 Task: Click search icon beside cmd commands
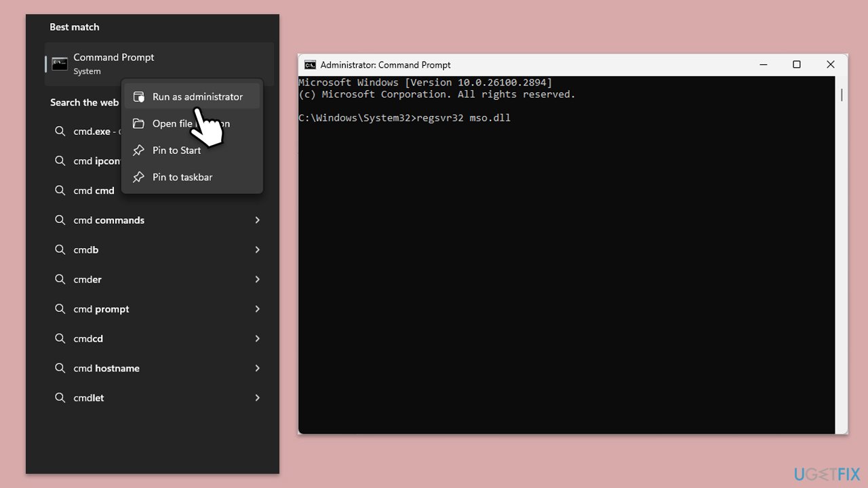point(60,220)
